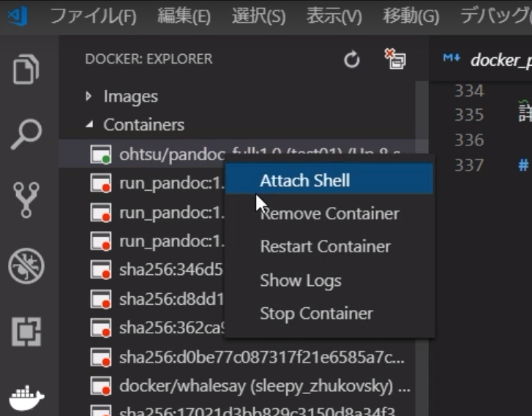Click the Containers label in Docker Explorer
Screen dimensions: 532x416
144,125
